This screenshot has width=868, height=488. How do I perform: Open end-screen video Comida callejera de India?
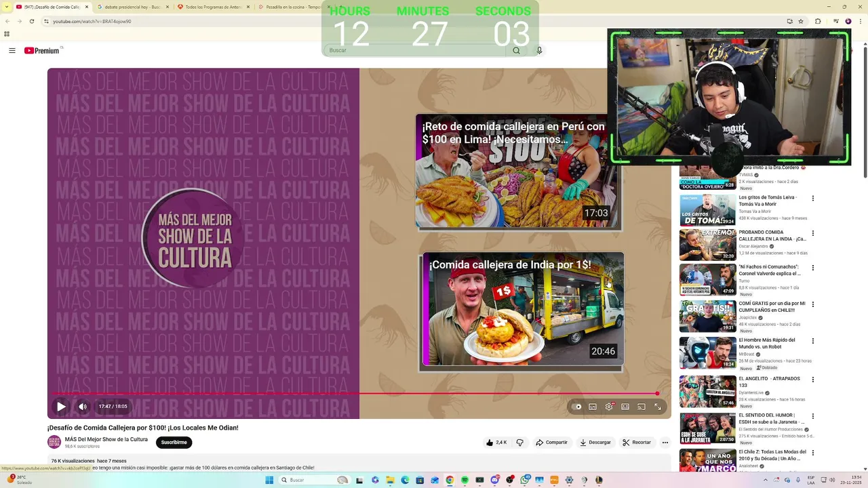pos(523,310)
